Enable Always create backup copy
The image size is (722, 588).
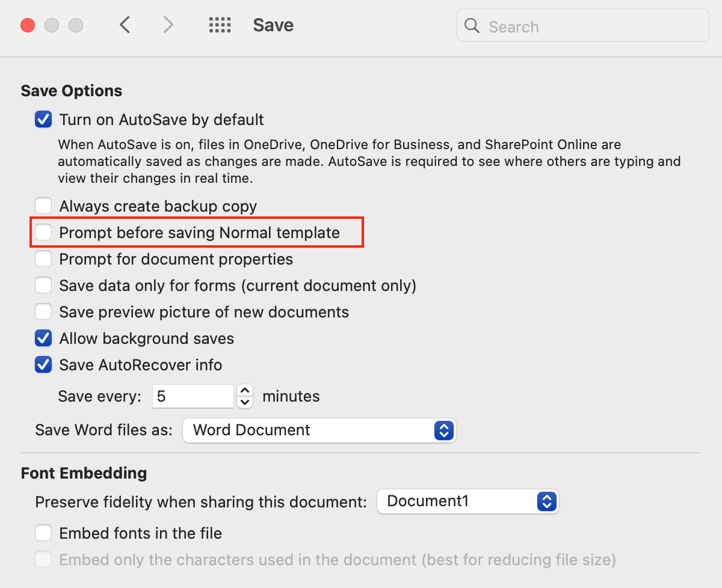(43, 206)
